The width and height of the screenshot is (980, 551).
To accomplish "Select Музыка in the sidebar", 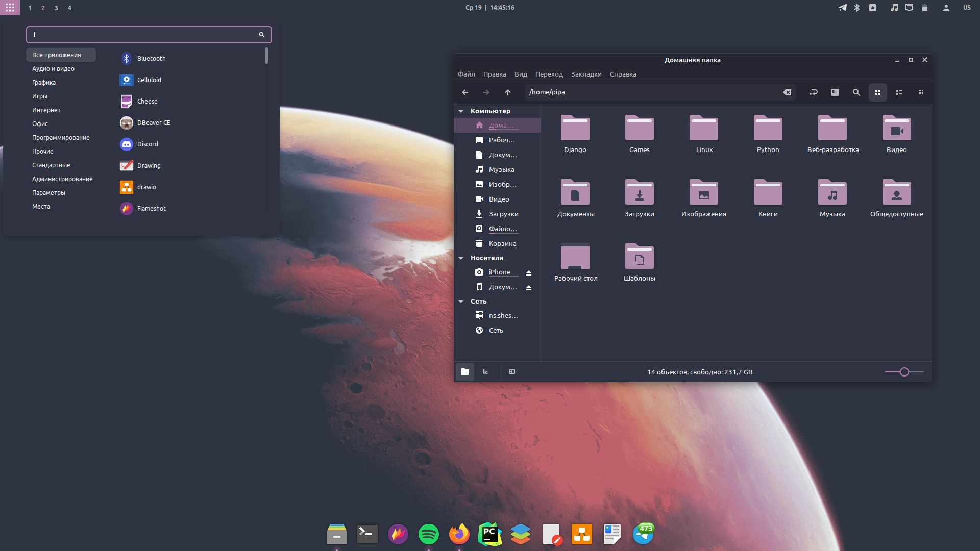I will [497, 170].
